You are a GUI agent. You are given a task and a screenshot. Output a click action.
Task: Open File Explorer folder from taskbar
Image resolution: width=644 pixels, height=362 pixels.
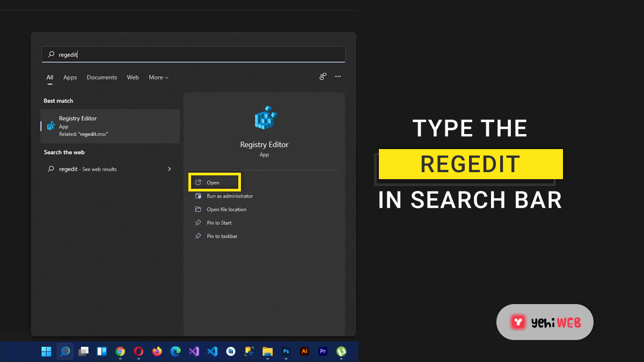[267, 352]
